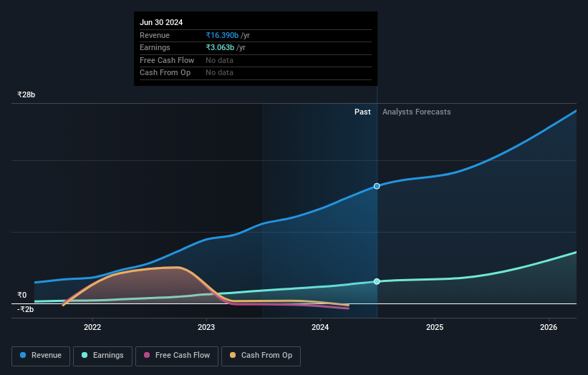Click the Earnings row label in tooltip
588x375 pixels.
[x=155, y=47]
